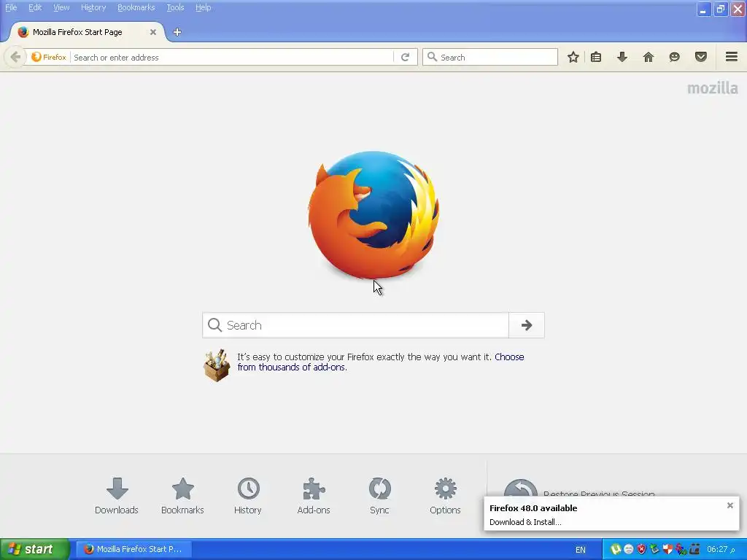Click Firefox taskbar window button

click(134, 549)
